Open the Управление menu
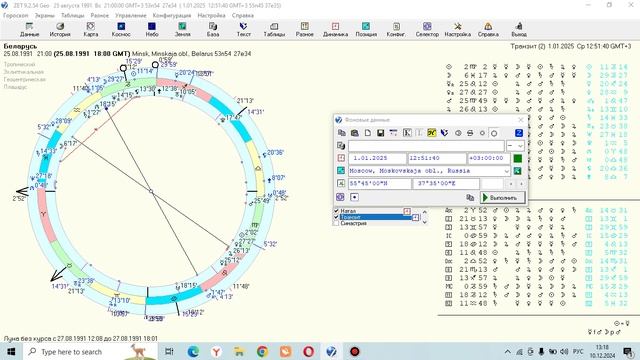Image resolution: width=640 pixels, height=360 pixels. point(131,16)
